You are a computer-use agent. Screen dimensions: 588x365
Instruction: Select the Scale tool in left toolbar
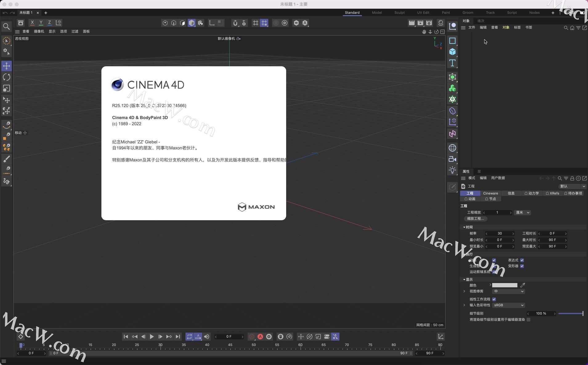coord(6,88)
